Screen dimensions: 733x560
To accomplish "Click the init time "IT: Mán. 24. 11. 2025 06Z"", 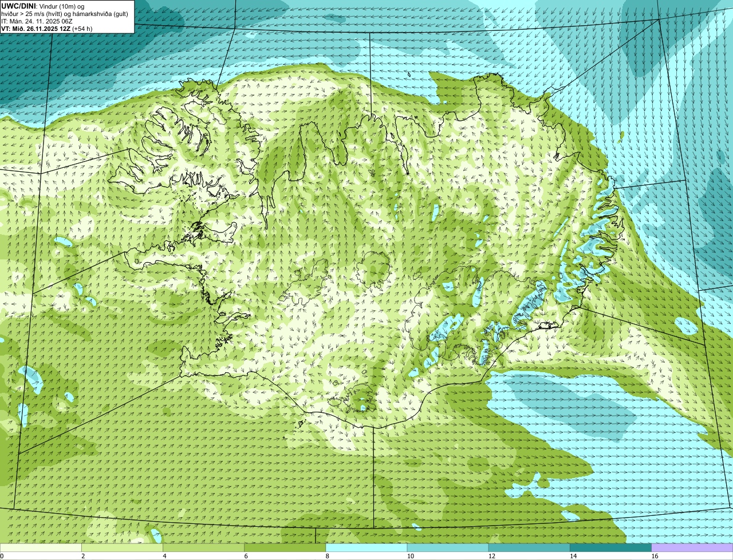I will [37, 21].
